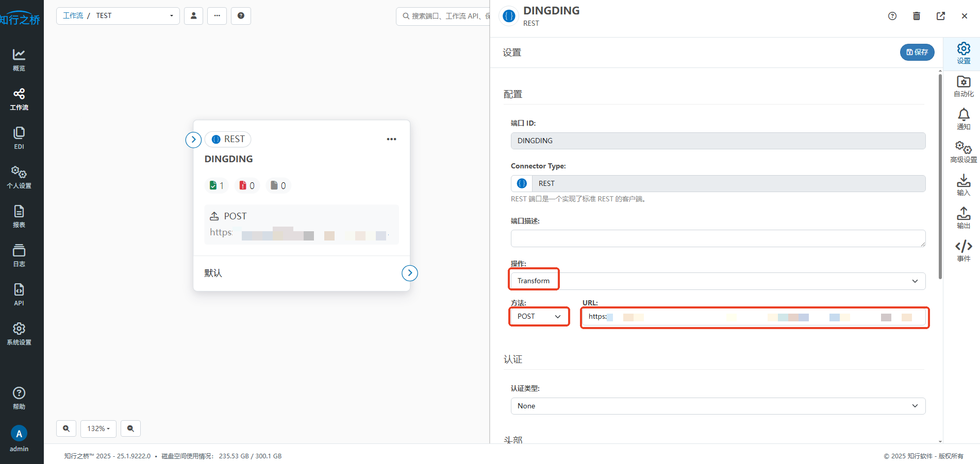Open the DINGDING connector three-dot menu
Image resolution: width=980 pixels, height=464 pixels.
(391, 139)
